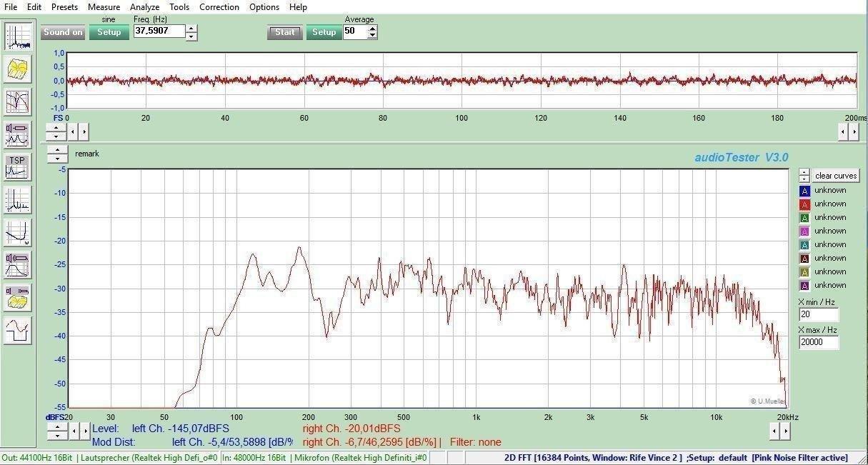Open the Correction menu

219,7
